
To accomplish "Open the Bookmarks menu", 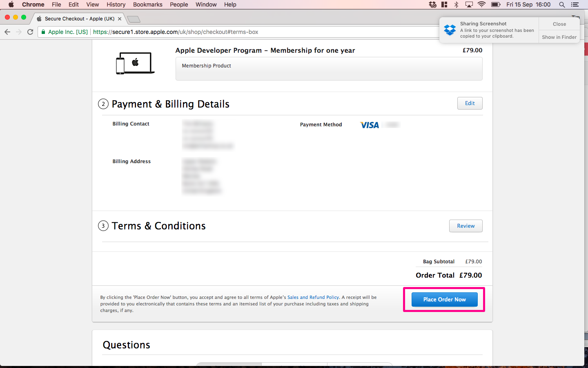I will click(147, 4).
